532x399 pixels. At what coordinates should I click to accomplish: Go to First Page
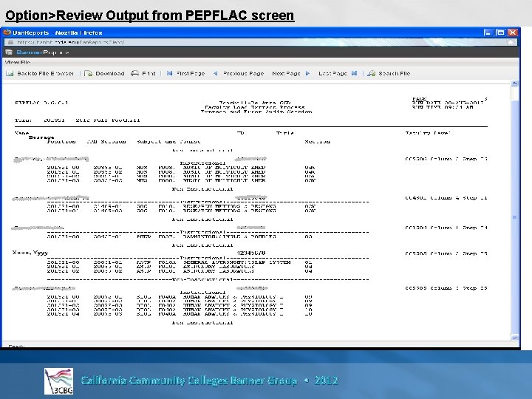coord(185,73)
